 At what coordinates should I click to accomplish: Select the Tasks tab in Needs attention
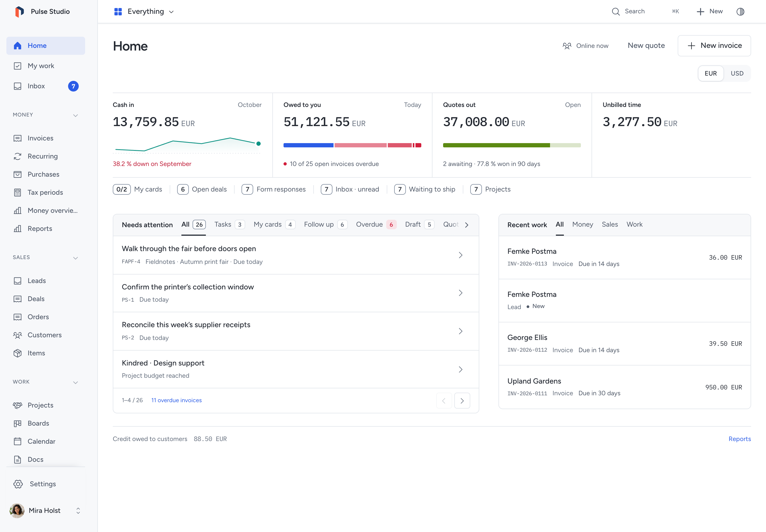[229, 225]
